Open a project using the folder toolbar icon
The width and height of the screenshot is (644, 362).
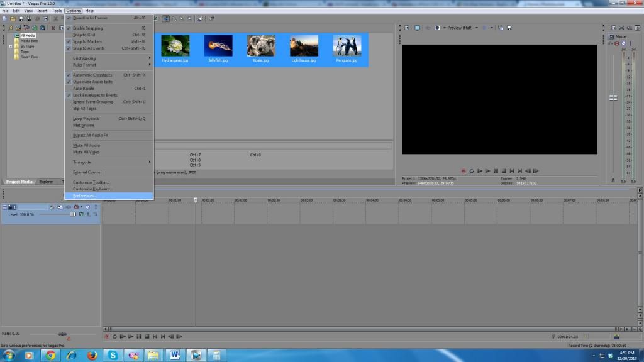[13, 18]
